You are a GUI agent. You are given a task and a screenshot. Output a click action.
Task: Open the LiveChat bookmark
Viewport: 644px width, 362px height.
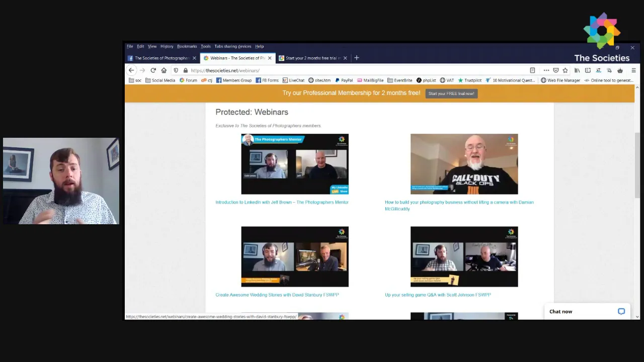pos(293,80)
